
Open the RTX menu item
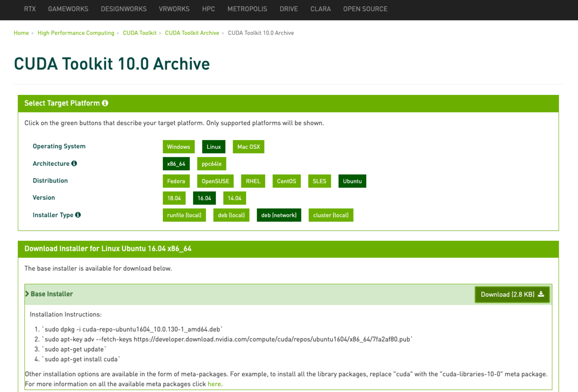[30, 9]
